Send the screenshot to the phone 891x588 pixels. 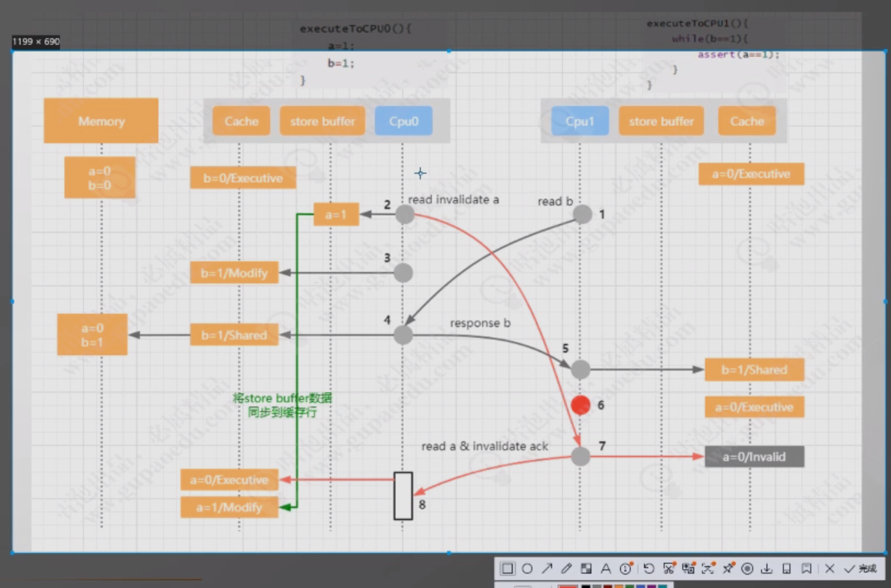[x=787, y=569]
